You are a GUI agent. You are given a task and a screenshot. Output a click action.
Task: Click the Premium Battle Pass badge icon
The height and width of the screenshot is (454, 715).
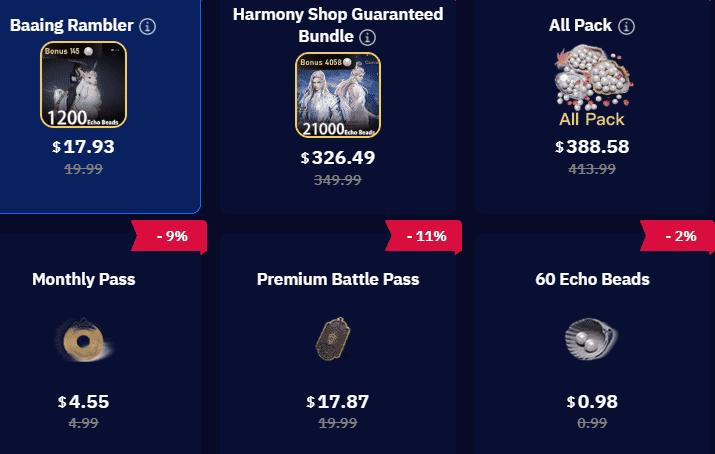tap(333, 339)
